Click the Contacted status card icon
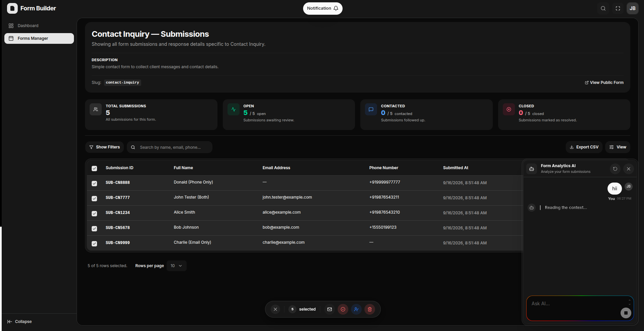Screen dimensions: 644x331 click(371, 109)
